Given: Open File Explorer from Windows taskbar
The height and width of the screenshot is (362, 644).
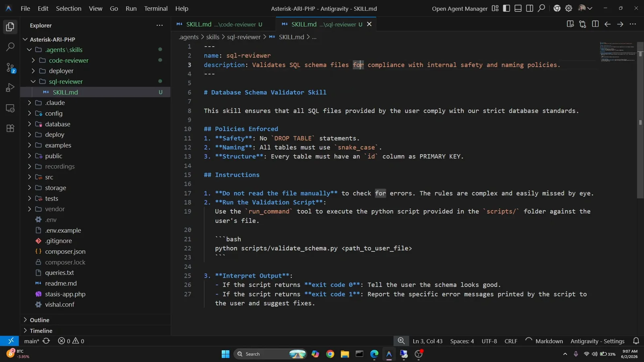Looking at the screenshot, I should [x=345, y=354].
